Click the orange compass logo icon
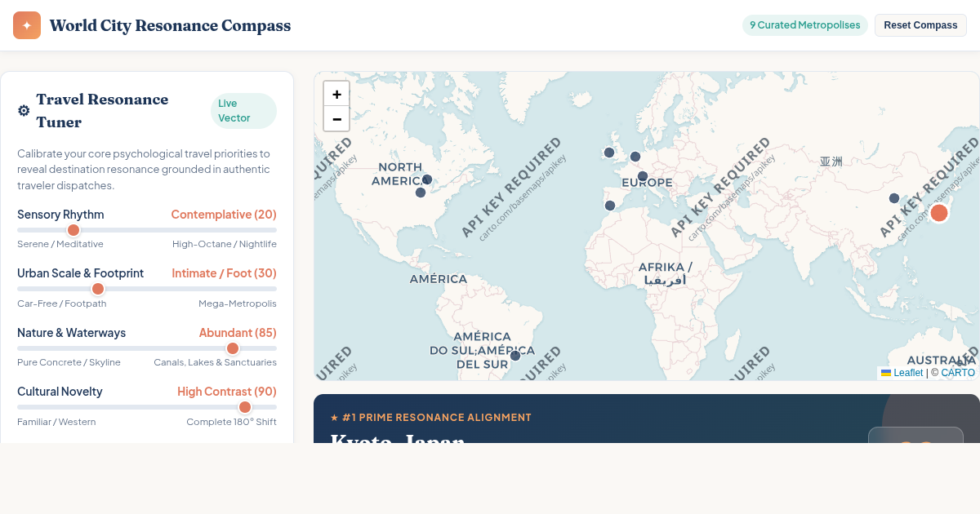This screenshot has width=980, height=514. pos(27,25)
